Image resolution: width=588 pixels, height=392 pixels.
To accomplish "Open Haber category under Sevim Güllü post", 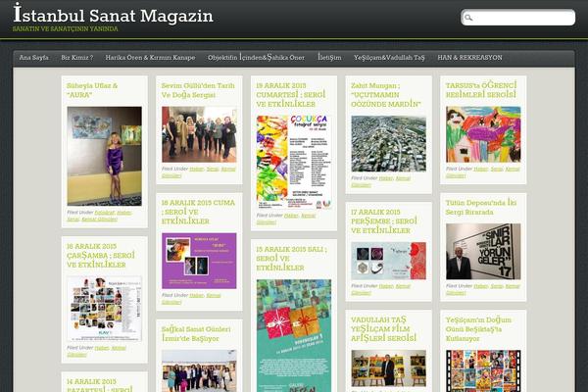I will [197, 170].
